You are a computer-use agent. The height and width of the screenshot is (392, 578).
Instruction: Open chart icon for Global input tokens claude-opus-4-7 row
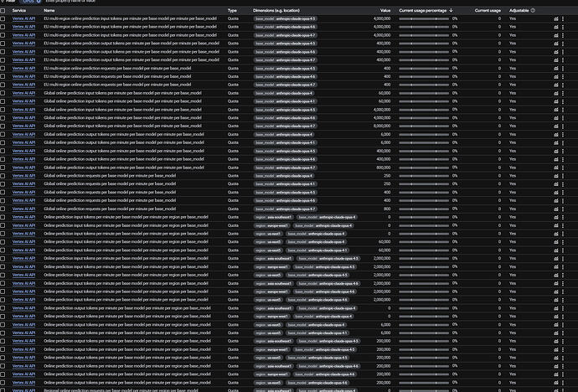point(556,126)
